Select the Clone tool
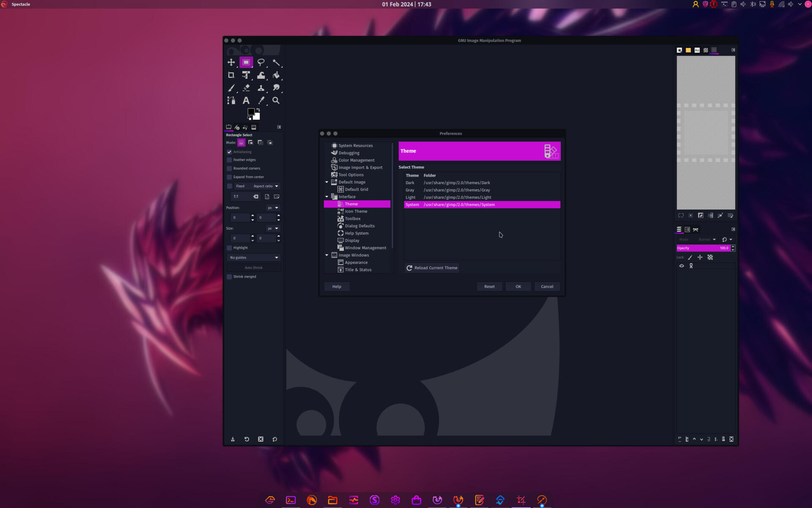Screen dimensions: 812x508 (x=261, y=87)
